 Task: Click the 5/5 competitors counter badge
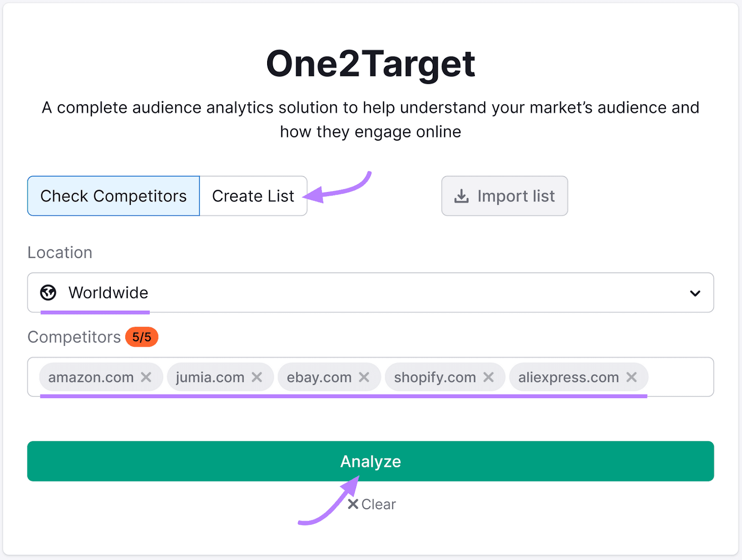tap(141, 337)
